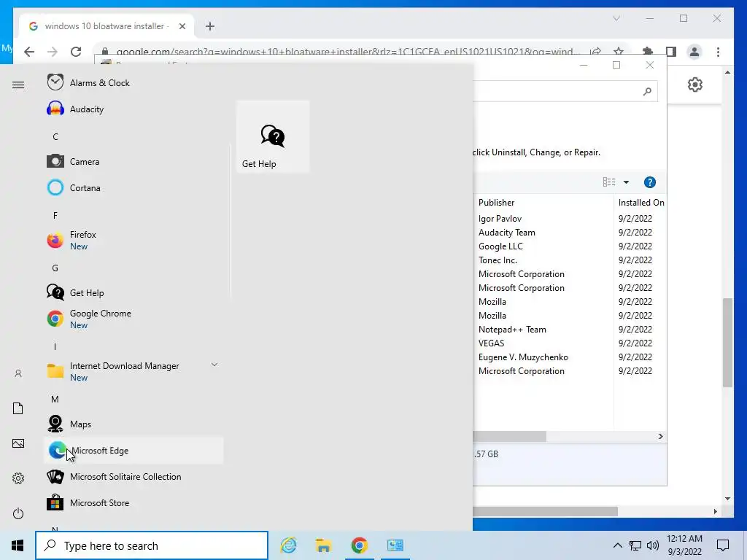Reload the Chrome page
Viewport: 747px width, 560px height.
tap(76, 52)
